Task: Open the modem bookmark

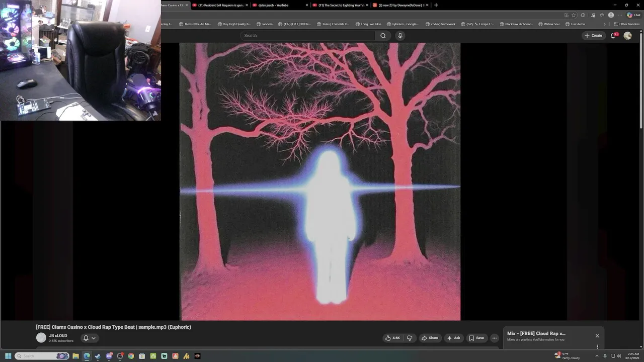Action: [265, 24]
